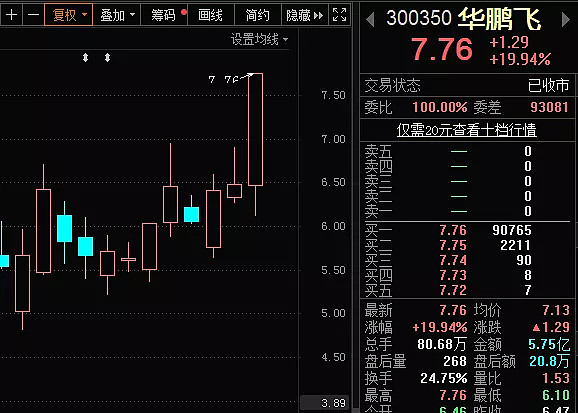Click second rights-adjustment marker on chart
This screenshot has height=413, width=578.
click(x=107, y=58)
